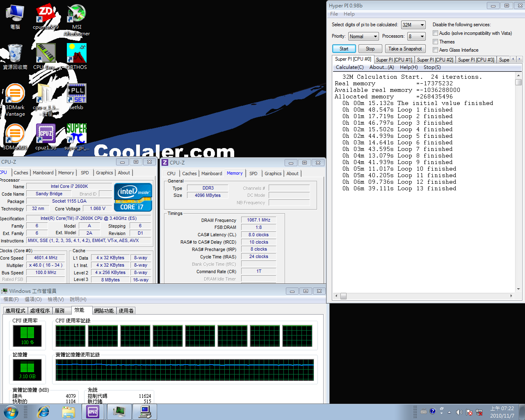Launch MSI Afterburner from the desktop
Viewport: 525px width, 420px height.
click(77, 20)
